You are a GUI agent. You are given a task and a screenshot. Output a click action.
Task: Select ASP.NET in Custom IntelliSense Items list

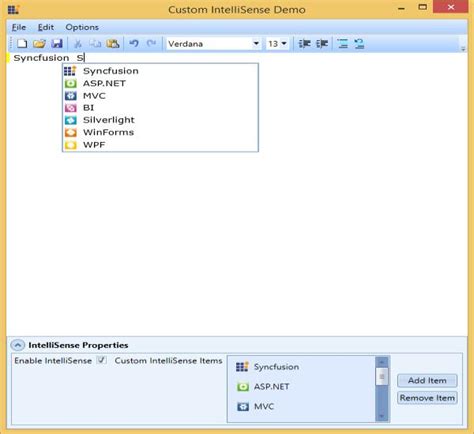pyautogui.click(x=302, y=387)
